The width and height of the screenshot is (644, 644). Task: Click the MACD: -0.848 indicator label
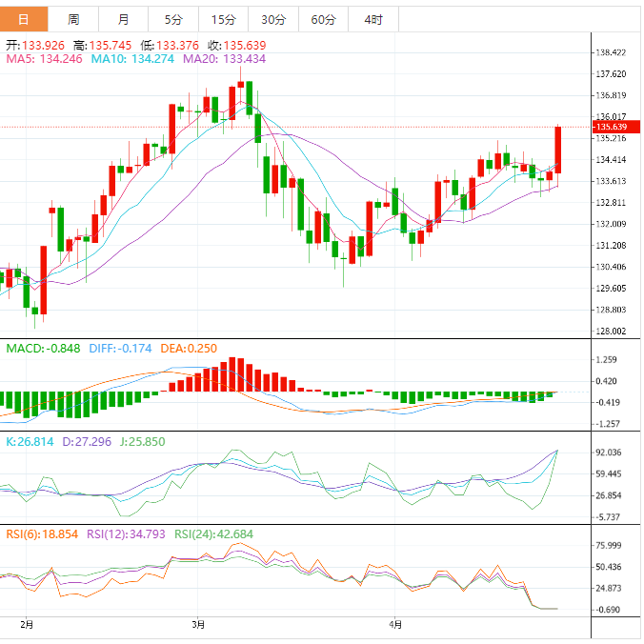click(x=43, y=350)
